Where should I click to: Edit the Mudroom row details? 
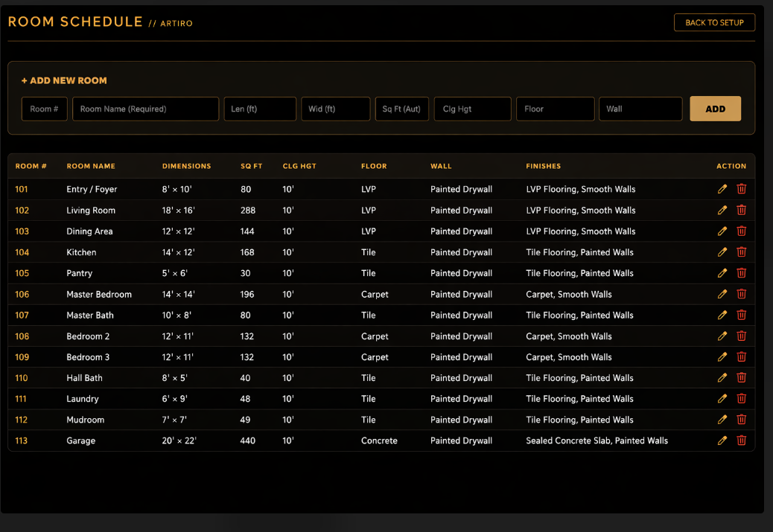tap(722, 420)
